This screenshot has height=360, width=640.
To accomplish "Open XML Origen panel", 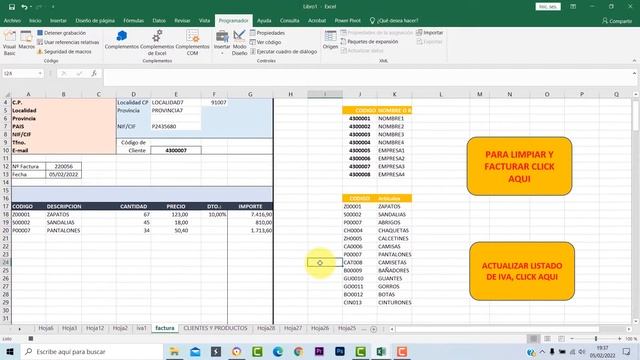I will pyautogui.click(x=330, y=40).
